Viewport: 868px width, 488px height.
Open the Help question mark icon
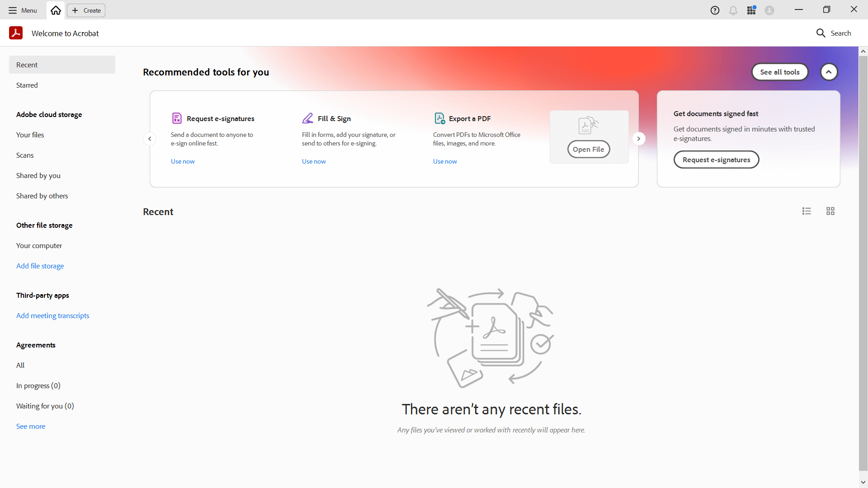[715, 10]
